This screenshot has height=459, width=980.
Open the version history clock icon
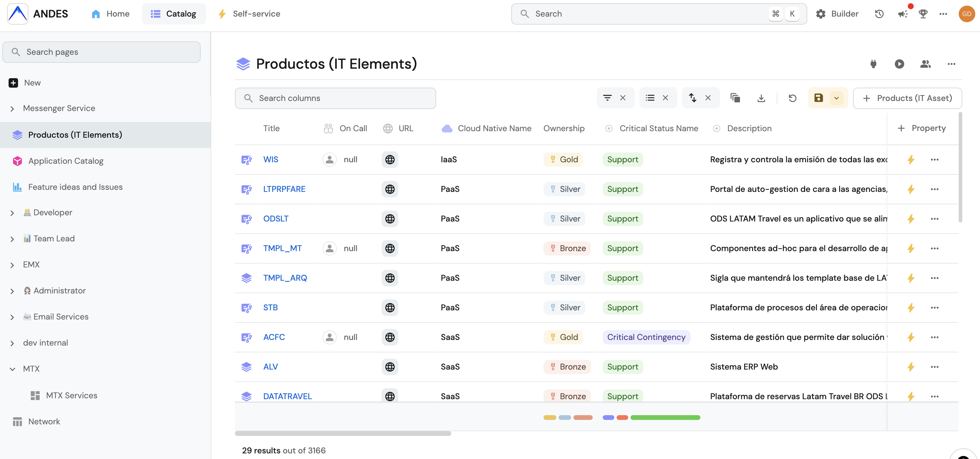[x=879, y=14]
